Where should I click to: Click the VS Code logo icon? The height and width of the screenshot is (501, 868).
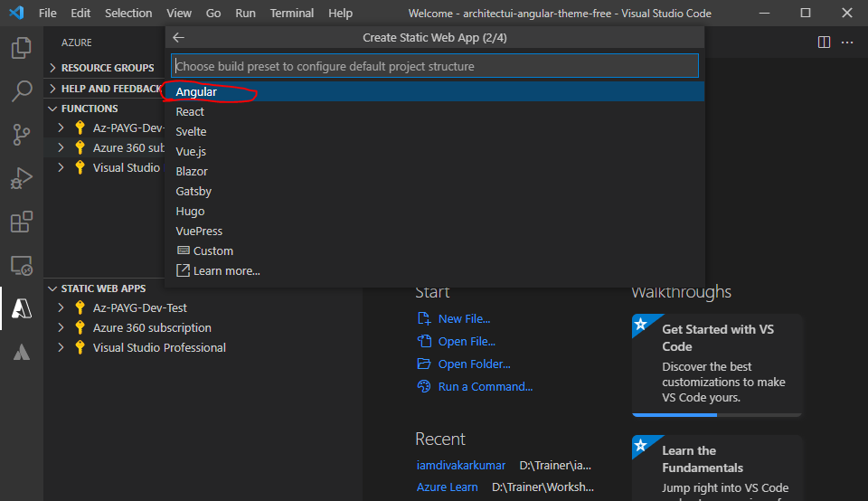tap(16, 13)
